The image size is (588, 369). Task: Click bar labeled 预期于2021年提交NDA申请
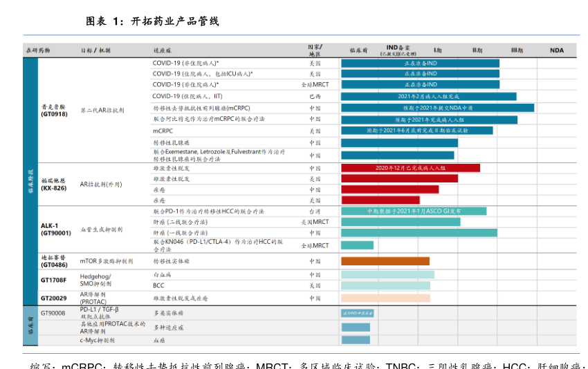click(x=437, y=108)
